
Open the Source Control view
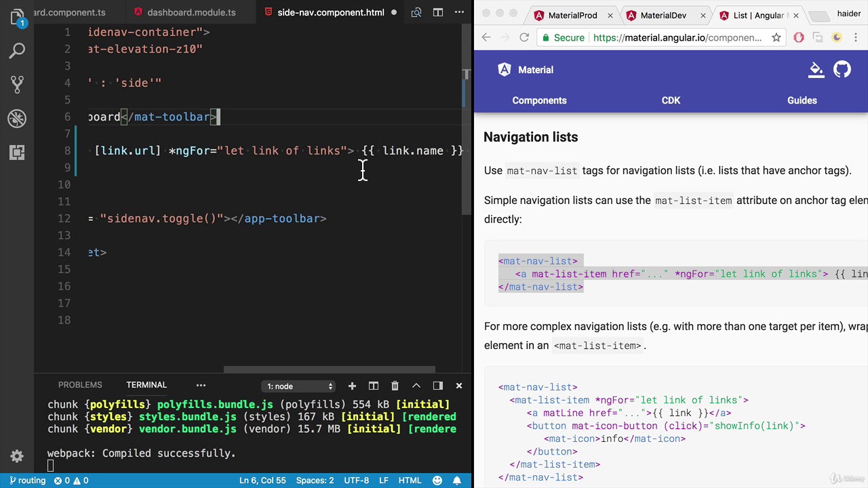pyautogui.click(x=17, y=84)
